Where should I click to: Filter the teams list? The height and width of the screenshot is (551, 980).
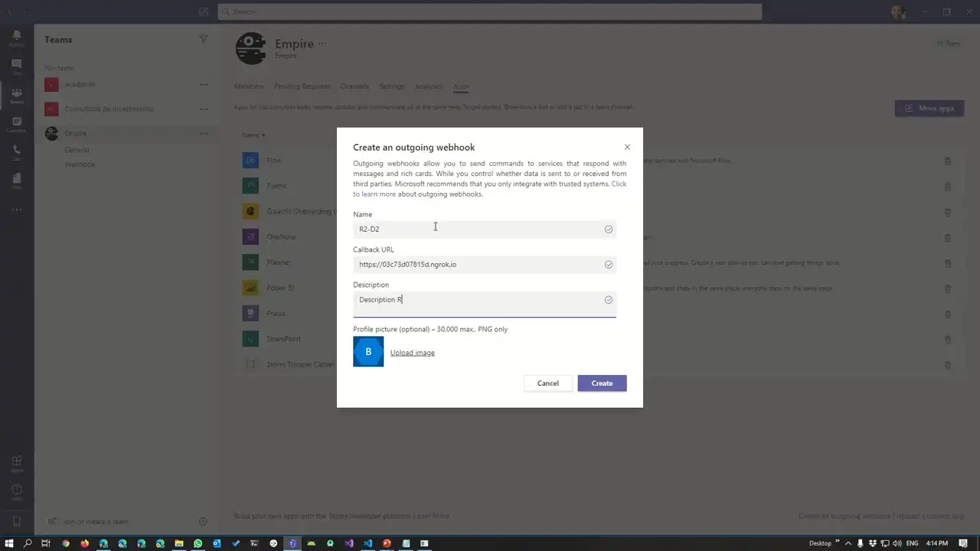coord(204,39)
